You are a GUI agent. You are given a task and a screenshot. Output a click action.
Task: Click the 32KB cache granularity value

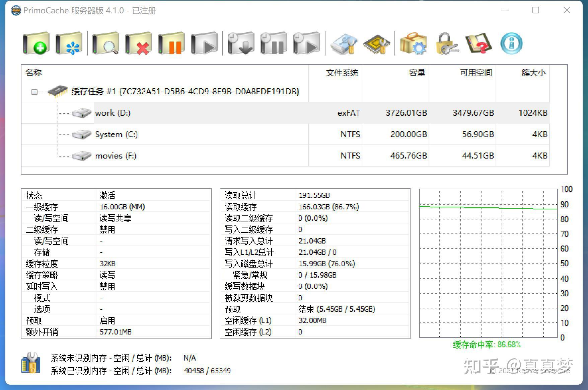[x=107, y=264]
